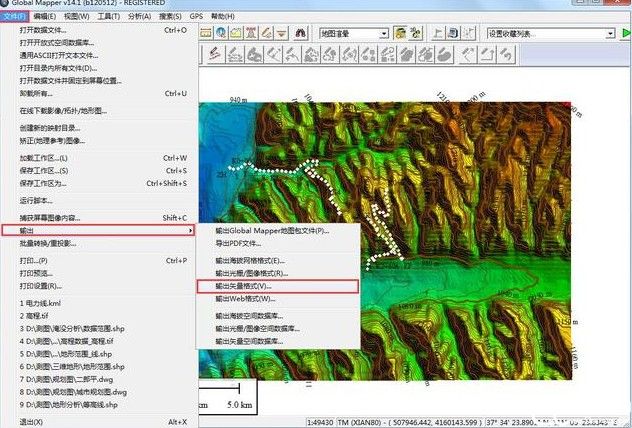632x428 pixels.
Task: Select the red pencil digitizer edit tool
Action: coord(215,54)
